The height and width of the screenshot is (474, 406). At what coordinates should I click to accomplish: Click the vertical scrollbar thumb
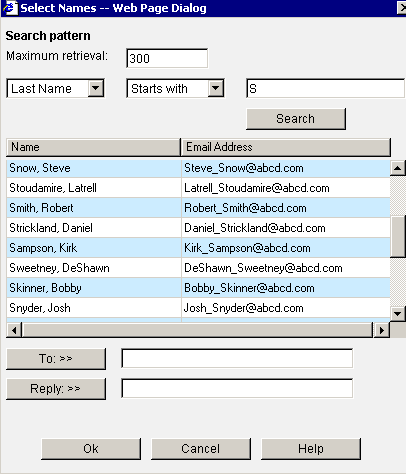click(398, 237)
